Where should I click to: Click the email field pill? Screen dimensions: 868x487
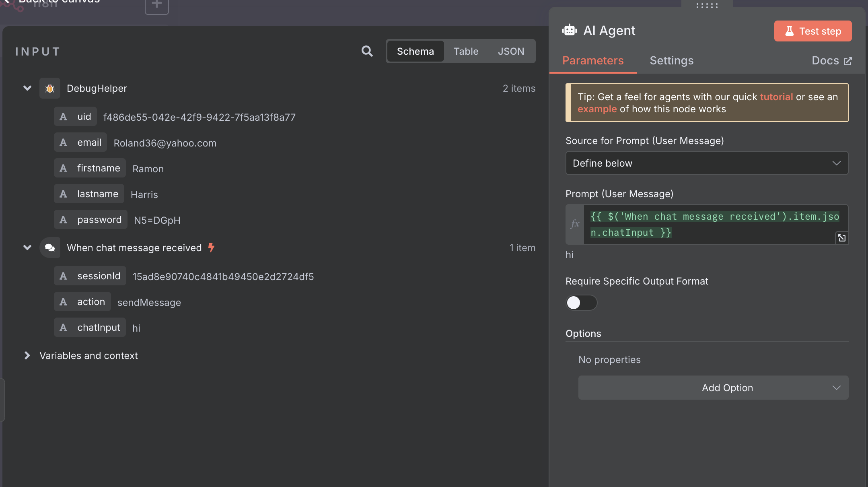click(x=80, y=142)
